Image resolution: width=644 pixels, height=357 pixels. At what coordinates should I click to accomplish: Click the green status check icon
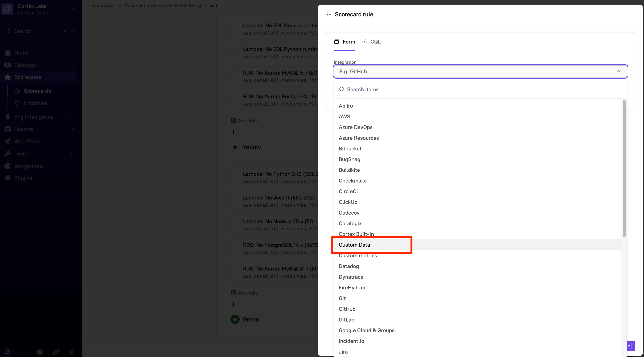[40, 352]
